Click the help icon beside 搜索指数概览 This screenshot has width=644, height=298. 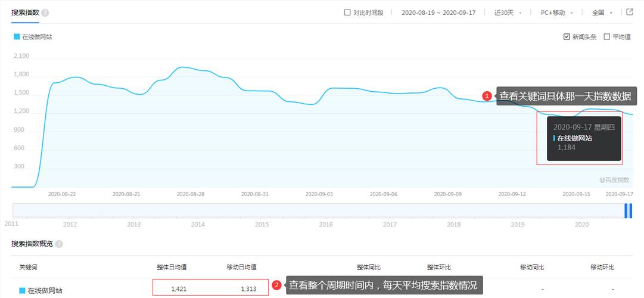[x=59, y=244]
